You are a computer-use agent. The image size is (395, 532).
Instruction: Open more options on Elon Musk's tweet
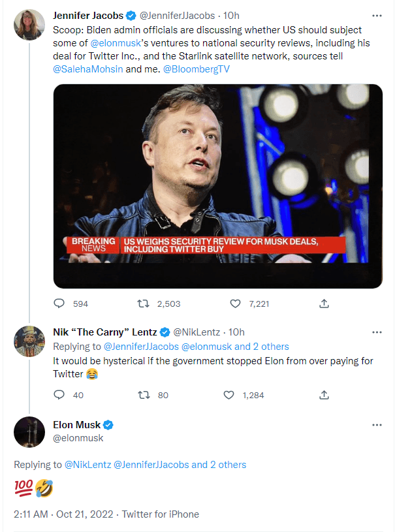(377, 425)
